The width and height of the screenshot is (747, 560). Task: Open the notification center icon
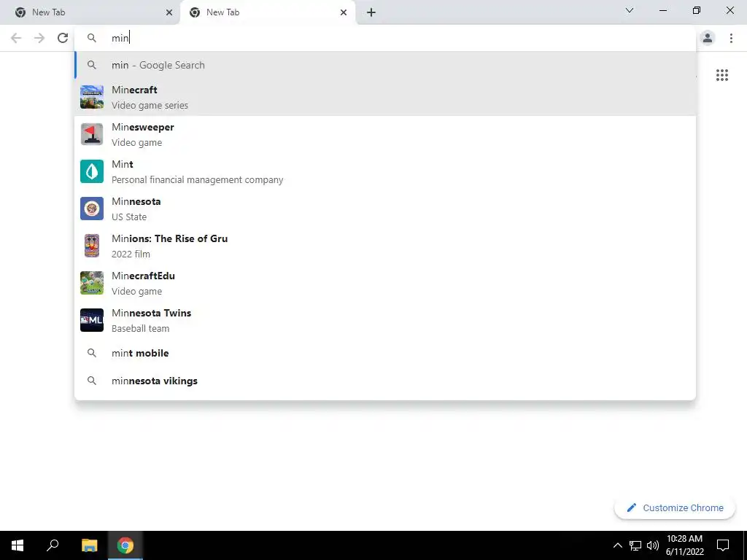pos(723,545)
